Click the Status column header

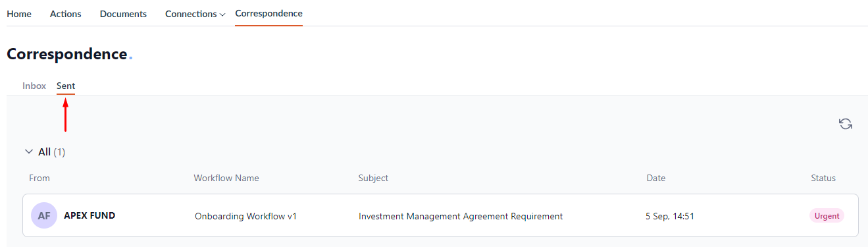823,178
